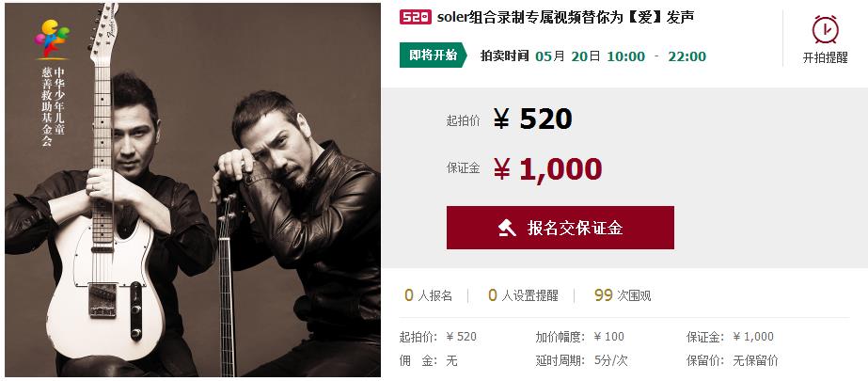Viewport: 868px width, 381px height.
Task: Open the Soler duo auction photo
Action: tap(193, 190)
